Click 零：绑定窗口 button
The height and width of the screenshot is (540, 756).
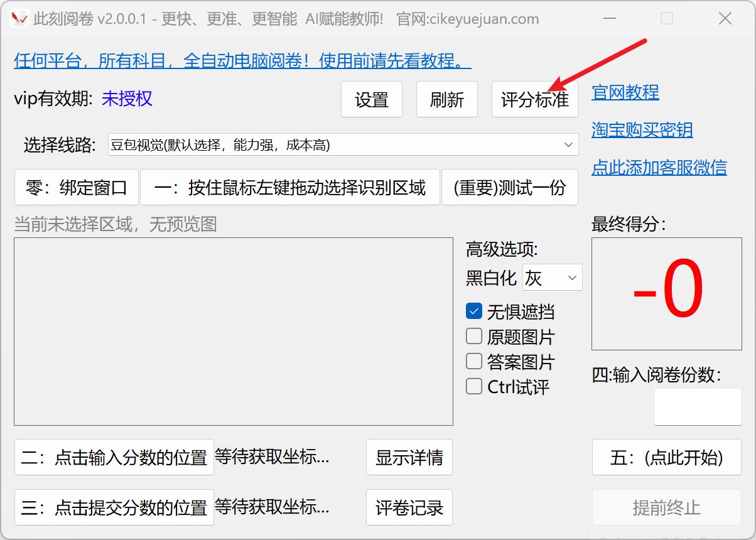pos(77,188)
